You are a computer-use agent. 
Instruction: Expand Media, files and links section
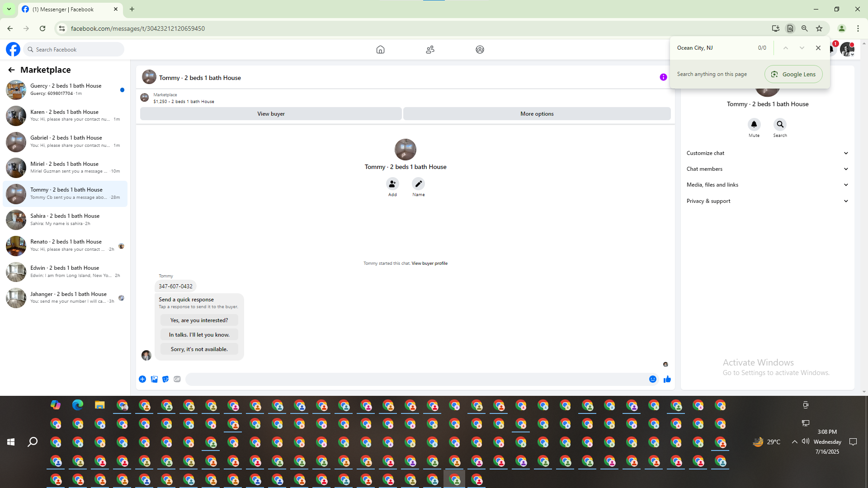(767, 185)
